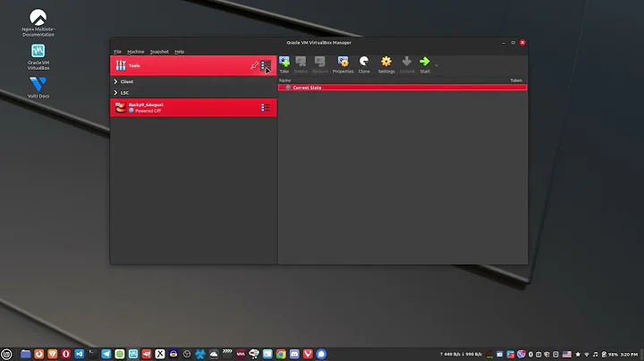Select the Tools entry in sidebar

(193, 65)
